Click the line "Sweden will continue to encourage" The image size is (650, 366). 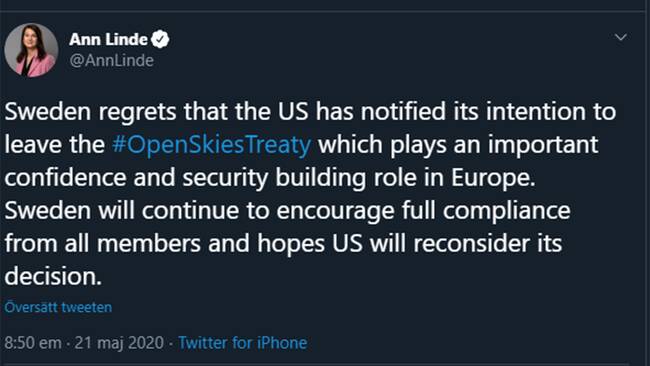(199, 211)
